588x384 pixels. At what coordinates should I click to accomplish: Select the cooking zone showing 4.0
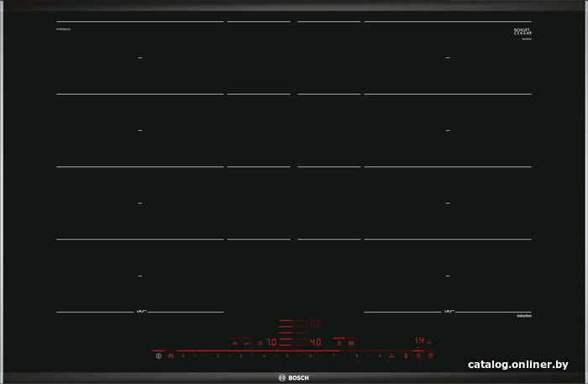coord(316,342)
